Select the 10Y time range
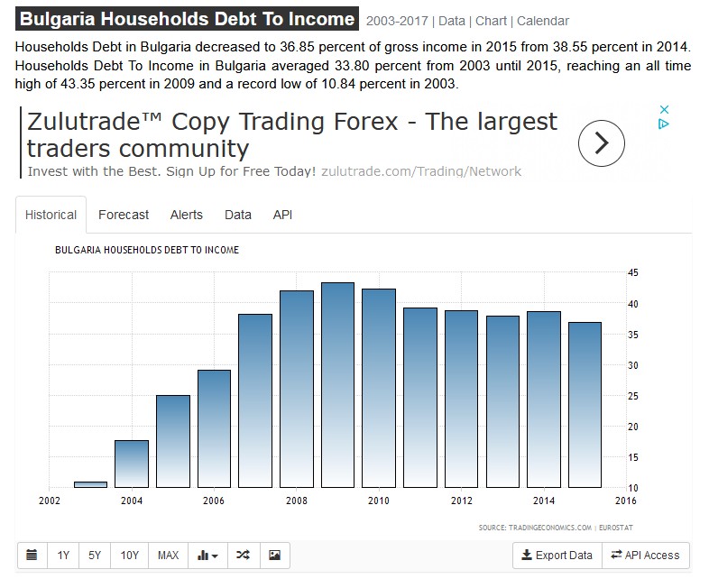The width and height of the screenshot is (709, 588). [130, 556]
